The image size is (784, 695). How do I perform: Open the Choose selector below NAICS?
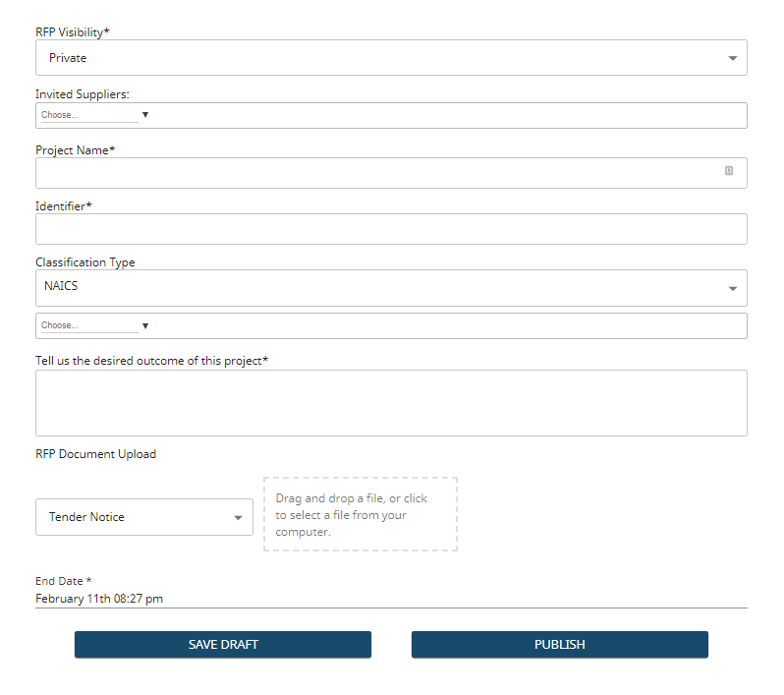88,325
